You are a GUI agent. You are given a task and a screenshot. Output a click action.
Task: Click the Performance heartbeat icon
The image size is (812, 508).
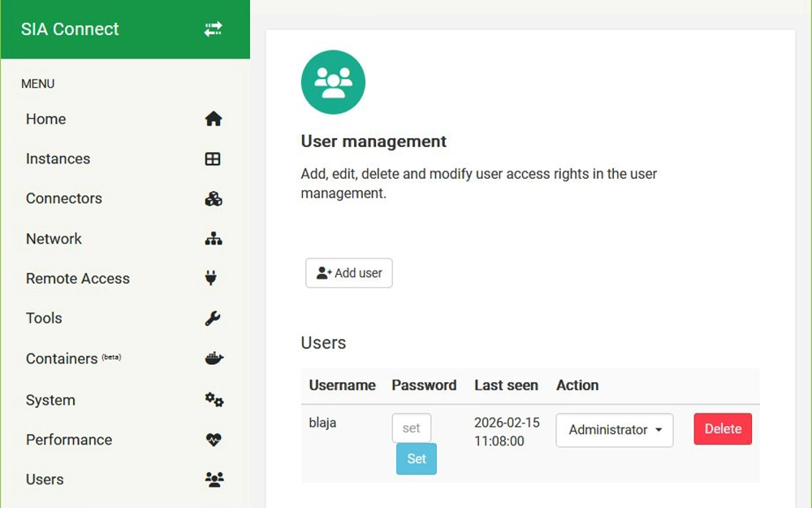214,440
